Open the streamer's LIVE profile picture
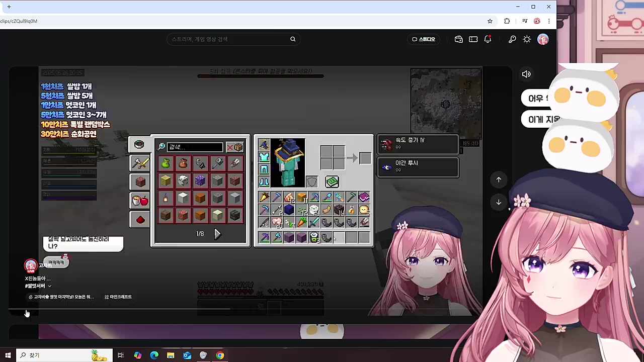Viewport: 644px width, 362px height. [x=31, y=265]
